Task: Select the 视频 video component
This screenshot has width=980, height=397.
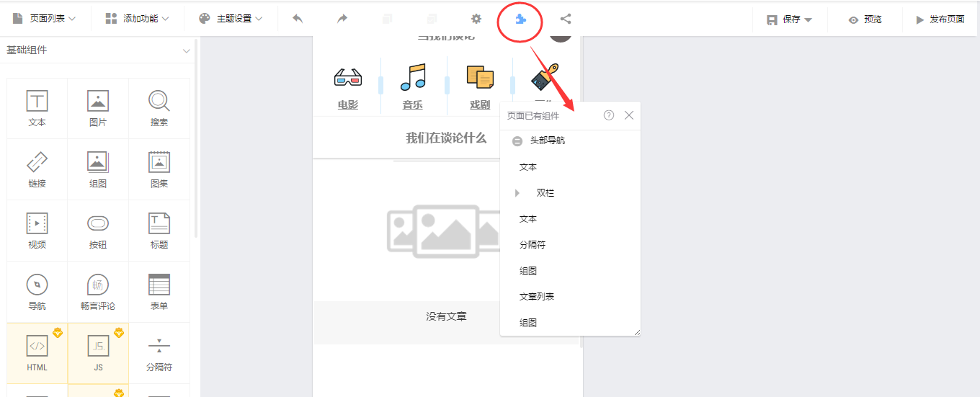Action: pyautogui.click(x=37, y=231)
